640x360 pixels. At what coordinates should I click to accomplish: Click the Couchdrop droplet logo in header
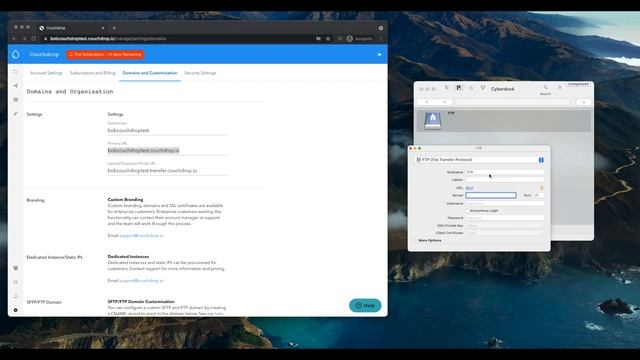(16, 54)
